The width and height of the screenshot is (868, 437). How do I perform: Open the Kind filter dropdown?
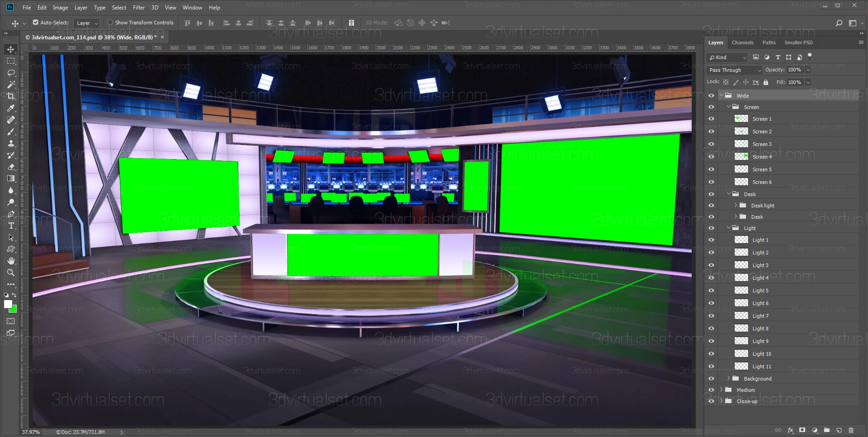(x=727, y=57)
